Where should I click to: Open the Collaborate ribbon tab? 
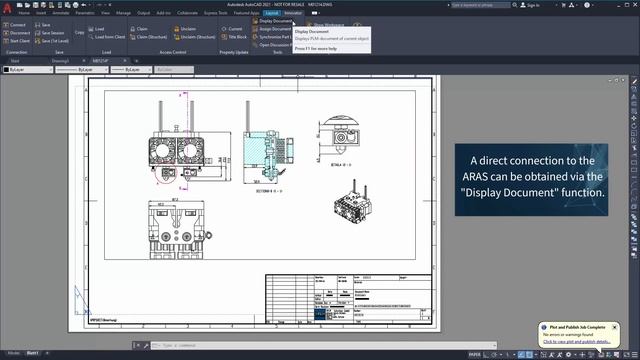pyautogui.click(x=187, y=13)
